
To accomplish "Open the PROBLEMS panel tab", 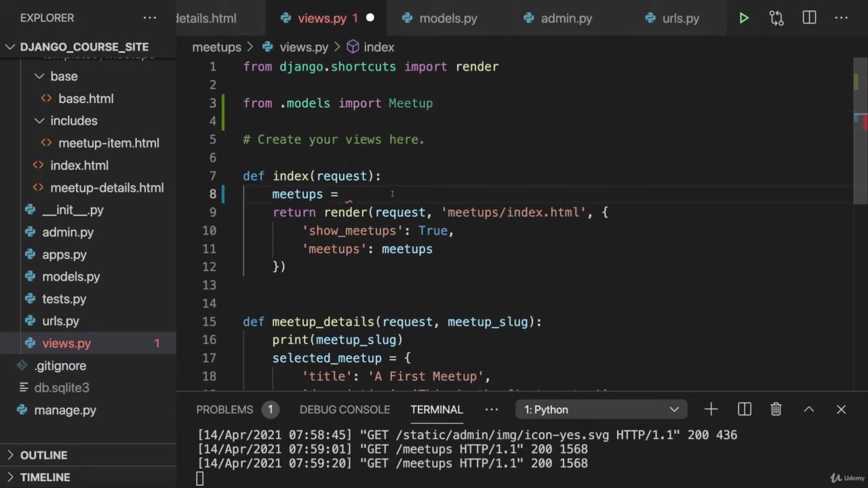I will [x=224, y=409].
